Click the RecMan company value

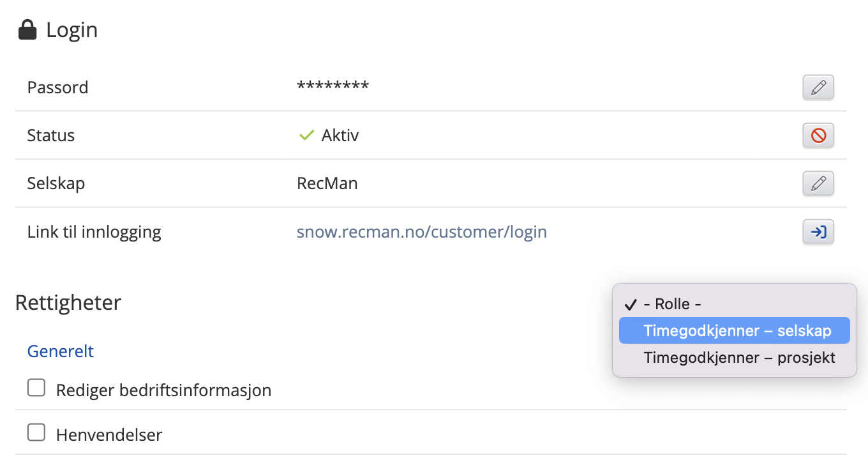[327, 184]
